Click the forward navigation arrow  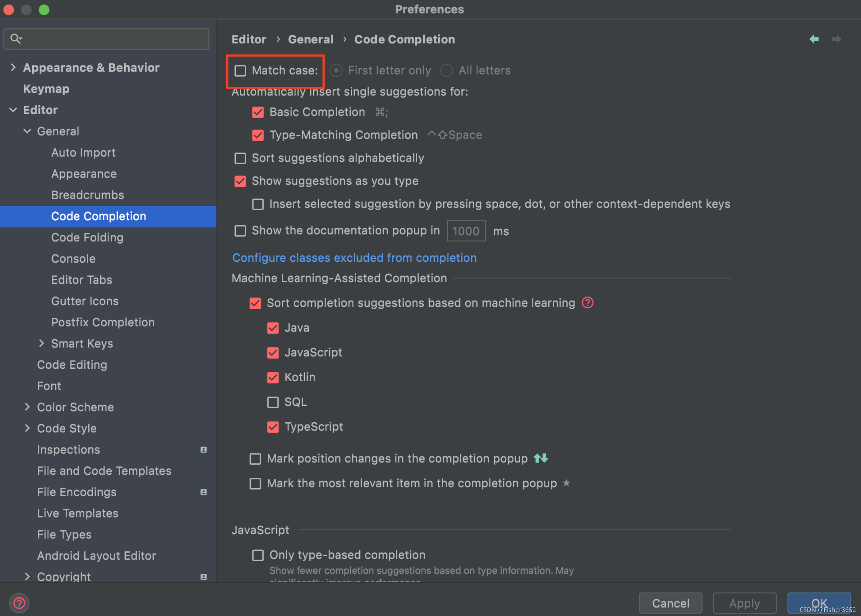coord(836,39)
